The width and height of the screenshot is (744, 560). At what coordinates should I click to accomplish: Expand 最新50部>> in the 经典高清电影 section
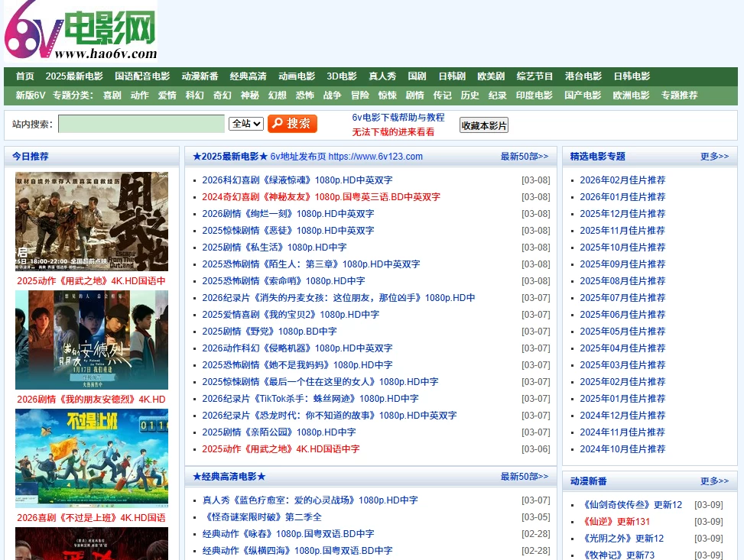click(525, 477)
